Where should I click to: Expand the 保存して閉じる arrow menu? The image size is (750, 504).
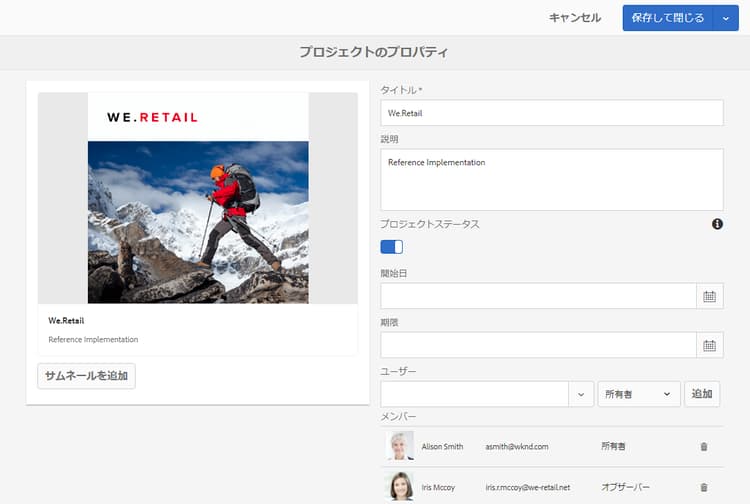tap(726, 18)
